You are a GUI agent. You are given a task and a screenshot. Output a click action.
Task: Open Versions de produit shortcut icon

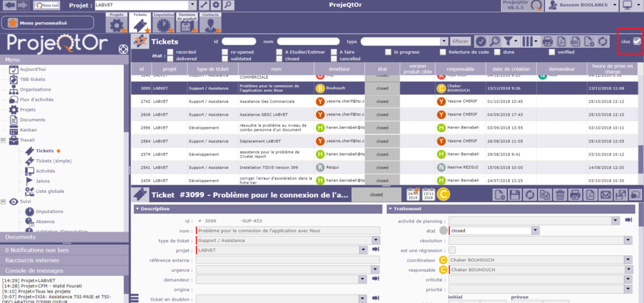pos(187,22)
